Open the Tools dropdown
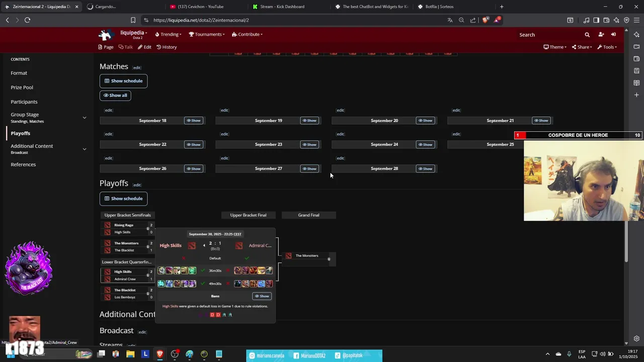Viewport: 644px width, 362px height. point(607,47)
